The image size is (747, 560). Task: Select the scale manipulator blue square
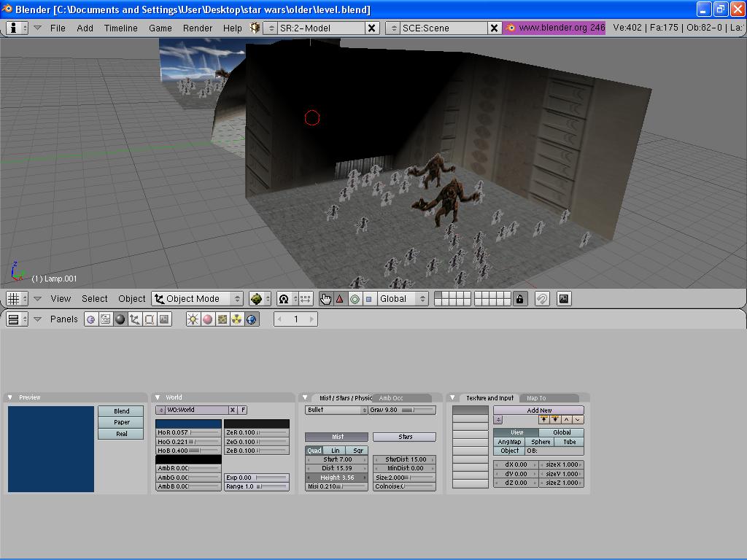tap(368, 299)
